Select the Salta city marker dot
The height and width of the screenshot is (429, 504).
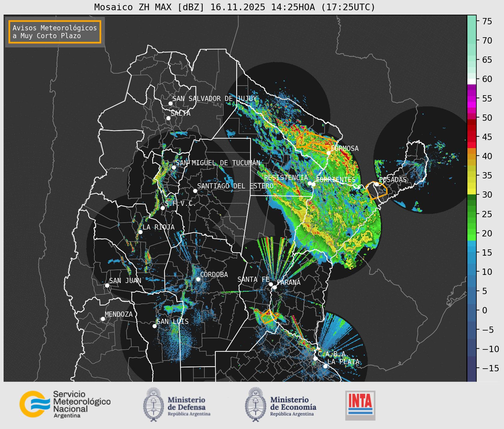coord(169,118)
